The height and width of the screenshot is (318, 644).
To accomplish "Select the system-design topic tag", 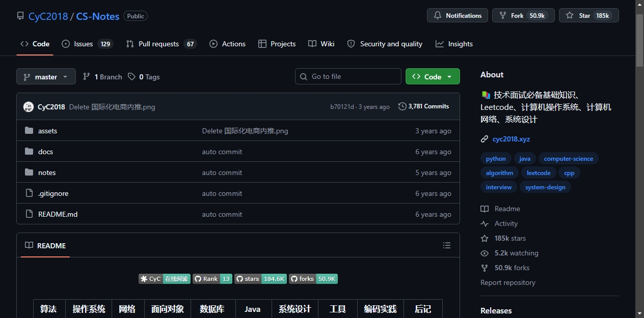I will coord(545,187).
